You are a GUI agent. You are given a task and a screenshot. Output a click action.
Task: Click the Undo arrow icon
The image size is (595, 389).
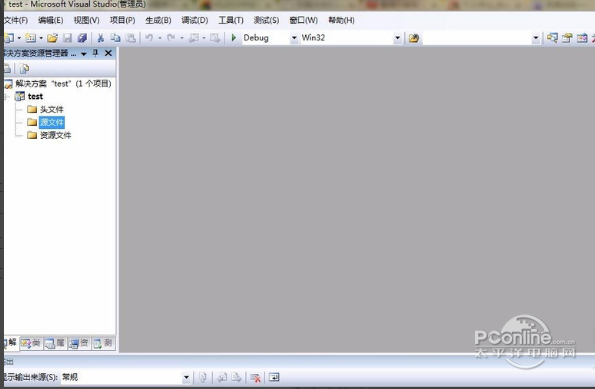pos(149,38)
